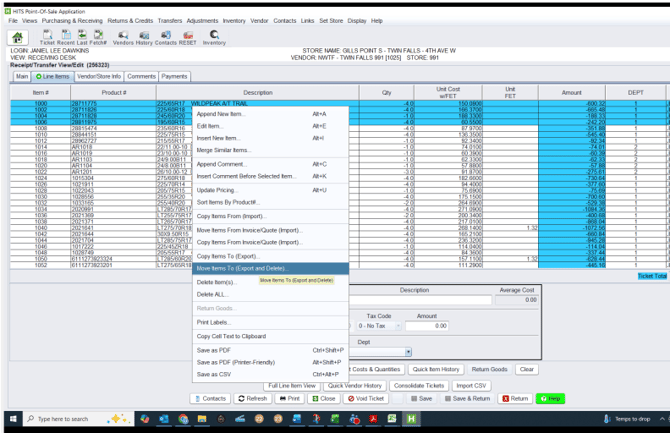Open the red Adobe Acrobat taskbar icon
The image size is (670, 433).
tap(373, 419)
